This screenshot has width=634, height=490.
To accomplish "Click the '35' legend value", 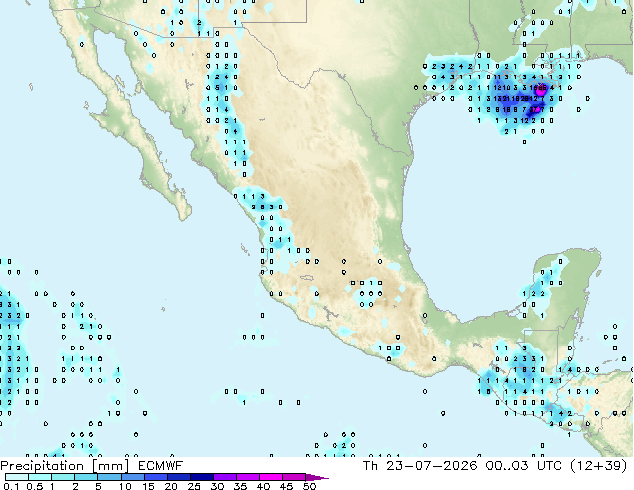I will coord(240,486).
